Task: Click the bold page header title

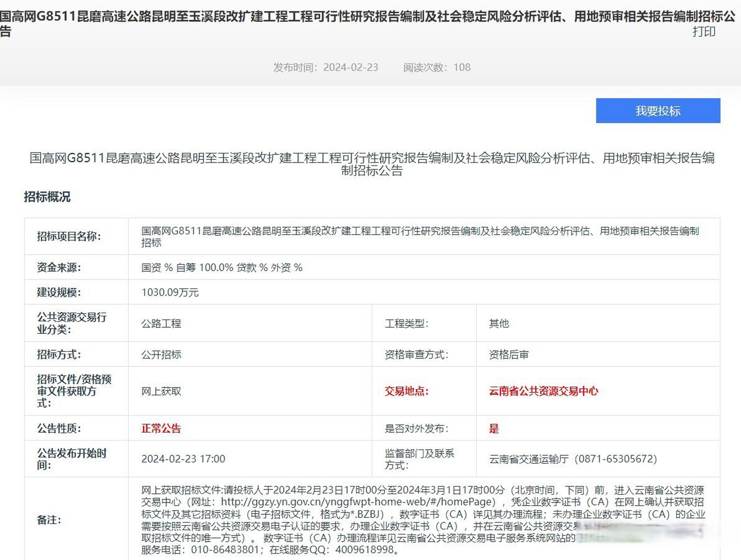Action: [368, 24]
